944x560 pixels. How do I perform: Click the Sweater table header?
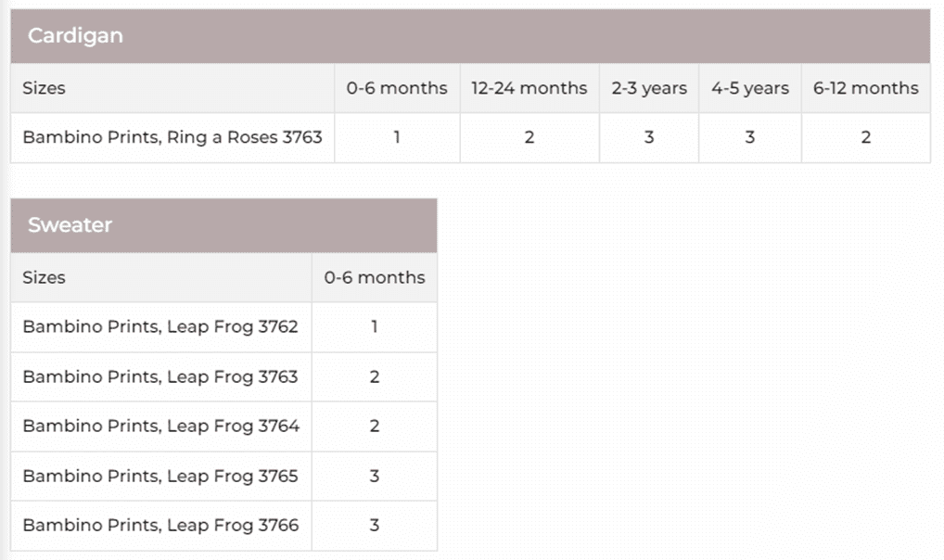(x=70, y=225)
